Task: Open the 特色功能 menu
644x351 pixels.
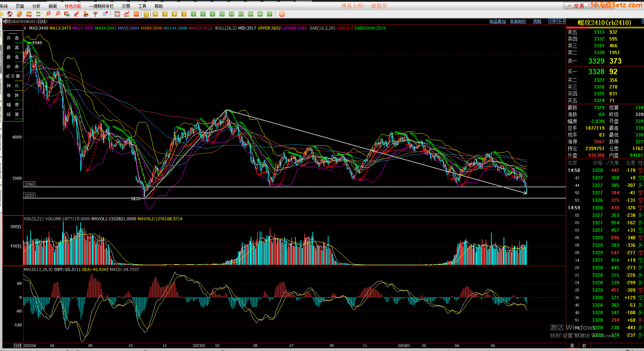Action: tap(73, 6)
